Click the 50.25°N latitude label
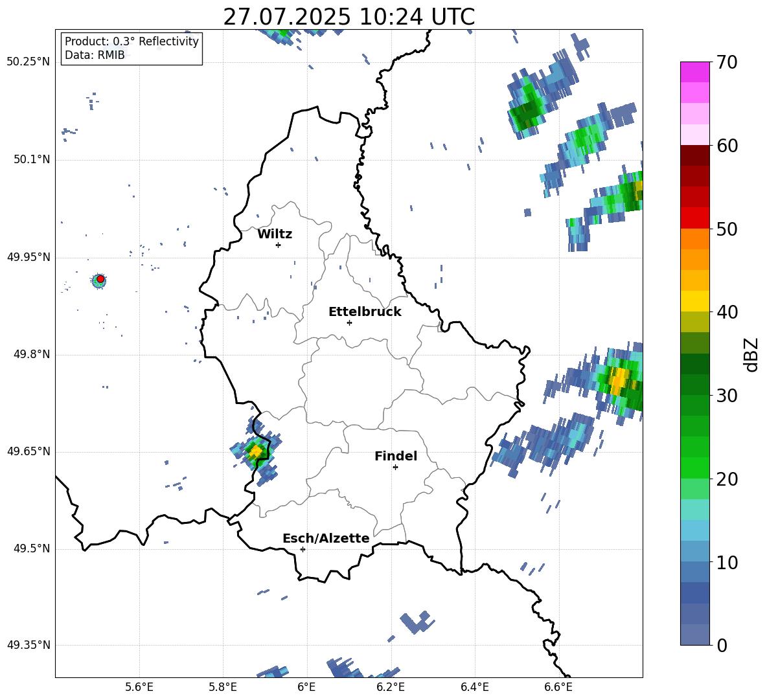 point(29,62)
